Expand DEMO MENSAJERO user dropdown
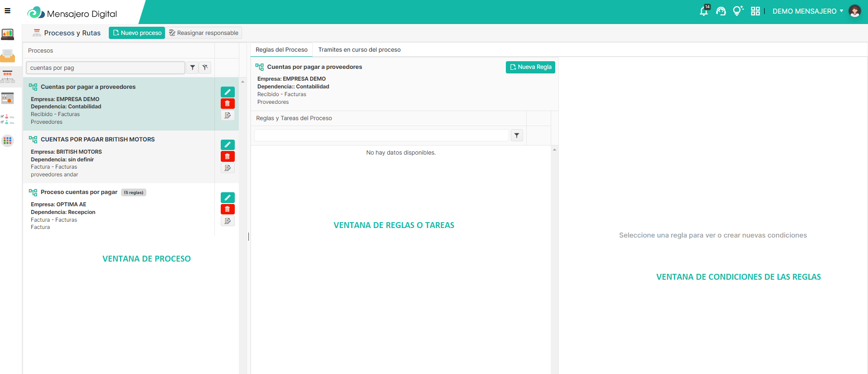This screenshot has height=374, width=868. [x=808, y=11]
